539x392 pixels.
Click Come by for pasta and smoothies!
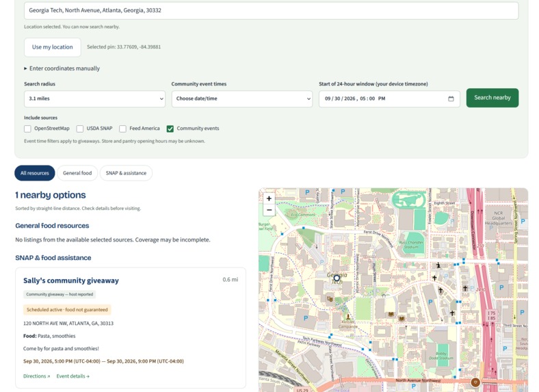(x=61, y=349)
